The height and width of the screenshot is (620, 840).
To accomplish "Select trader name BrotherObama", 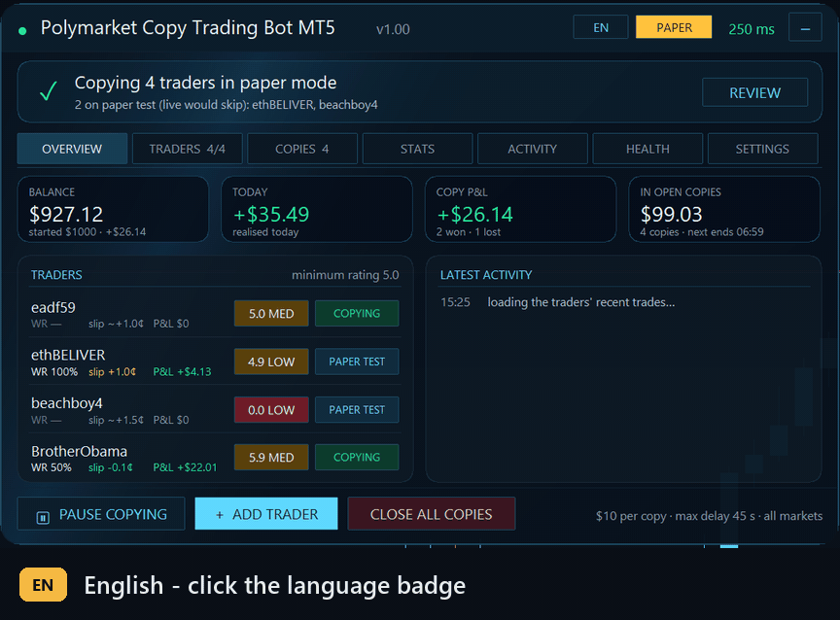I will click(80, 451).
